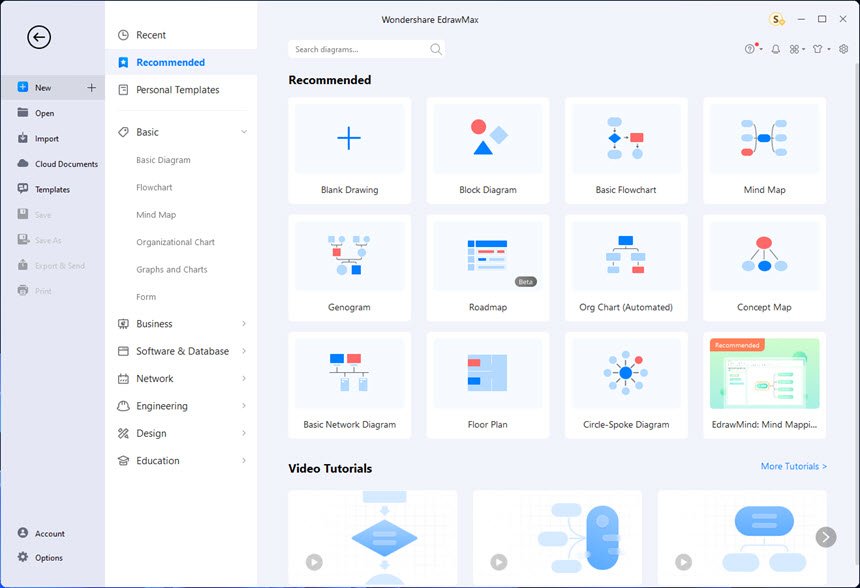Viewport: 860px width, 588px height.
Task: Select Basic Diagram subcategory
Action: [163, 160]
